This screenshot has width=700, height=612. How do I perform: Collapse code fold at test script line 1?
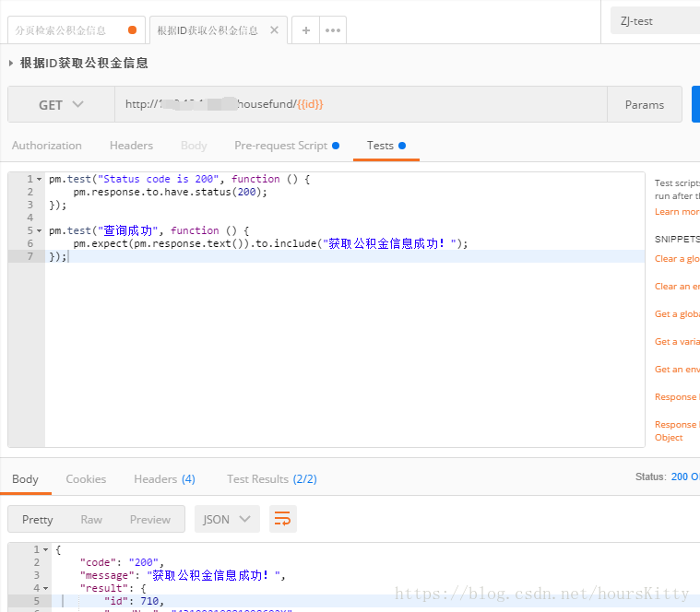tap(40, 180)
